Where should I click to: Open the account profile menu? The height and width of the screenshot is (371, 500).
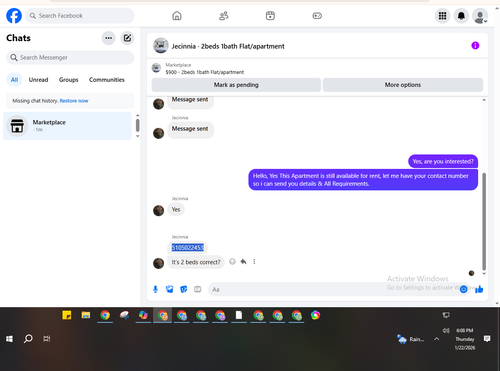tap(480, 16)
